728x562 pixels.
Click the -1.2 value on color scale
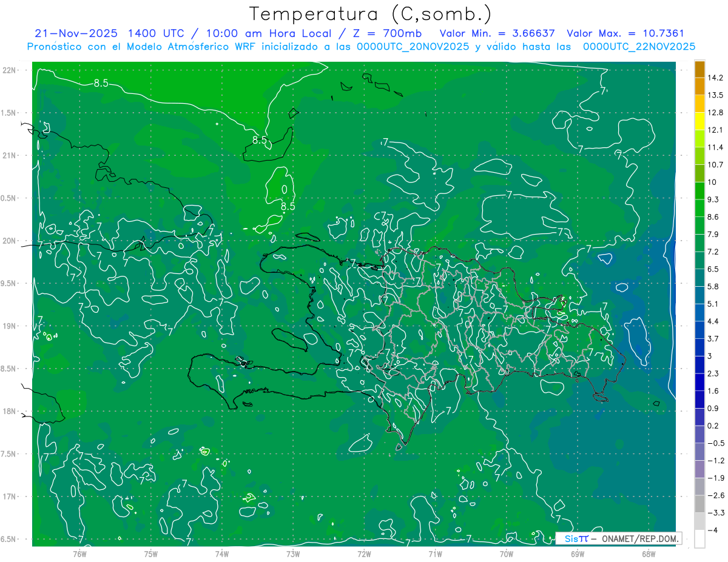point(716,461)
